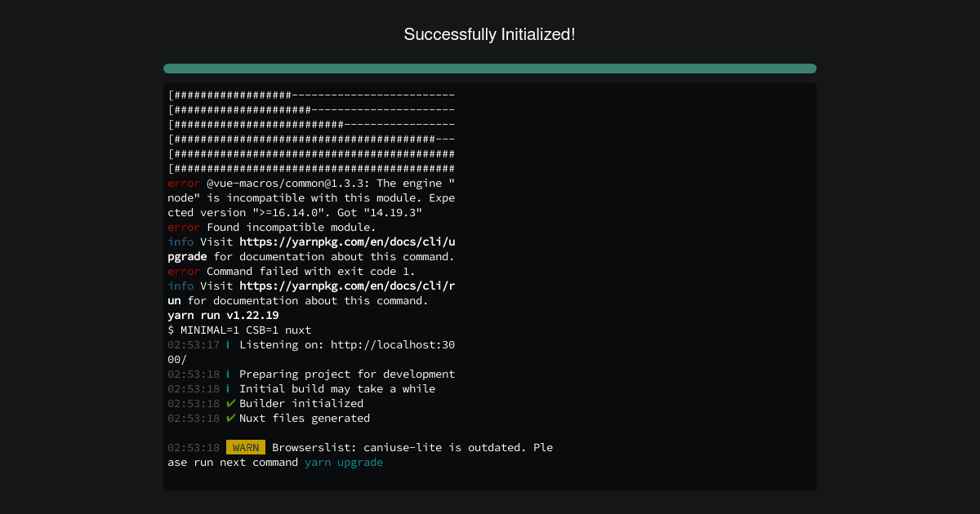Click 'Command failed with exit code 1' line
Screen dimensions: 980x514
(292, 271)
